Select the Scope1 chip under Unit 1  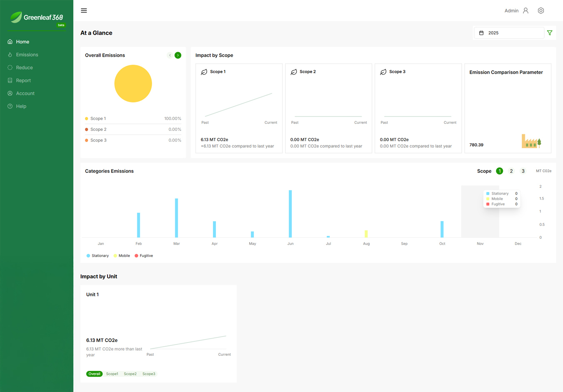click(112, 374)
